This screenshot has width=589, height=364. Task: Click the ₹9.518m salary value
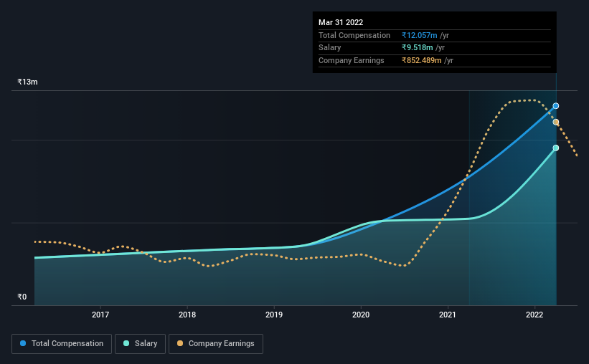pyautogui.click(x=417, y=48)
